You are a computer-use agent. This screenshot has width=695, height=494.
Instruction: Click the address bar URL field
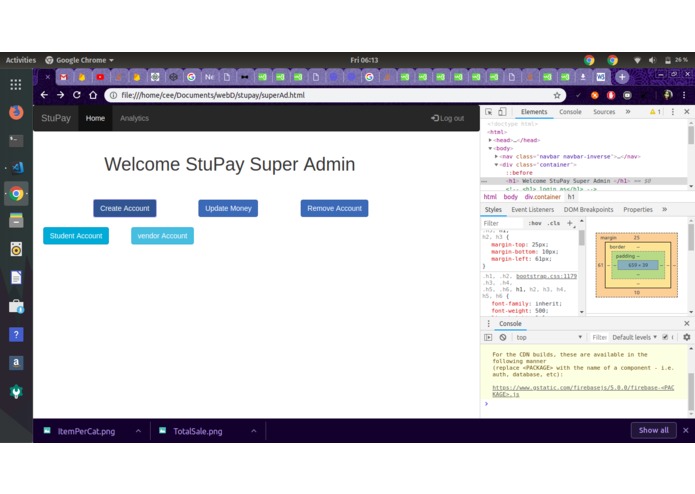[x=334, y=95]
